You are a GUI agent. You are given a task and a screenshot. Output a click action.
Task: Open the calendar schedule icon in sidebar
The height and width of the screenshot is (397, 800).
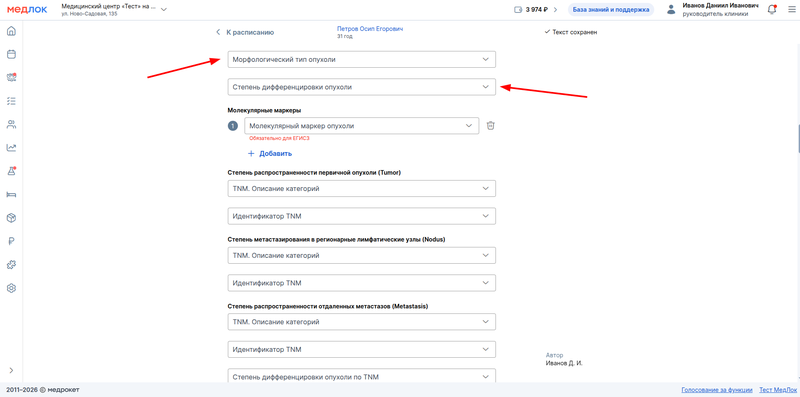pyautogui.click(x=11, y=54)
